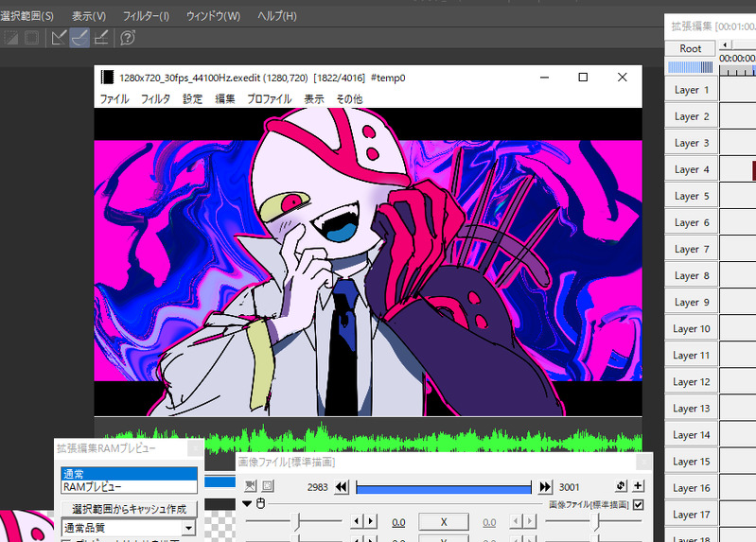Toggle visibility of Layer 12

[x=692, y=381]
